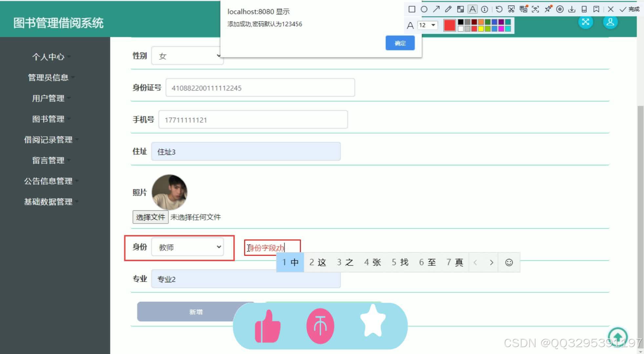644x354 pixels.
Task: Click the 身份证号 input field
Action: (260, 88)
